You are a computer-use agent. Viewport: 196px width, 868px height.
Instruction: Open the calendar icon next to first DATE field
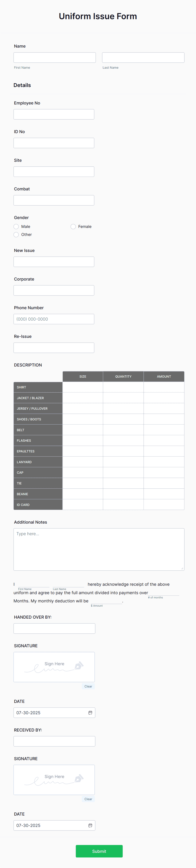tap(90, 713)
